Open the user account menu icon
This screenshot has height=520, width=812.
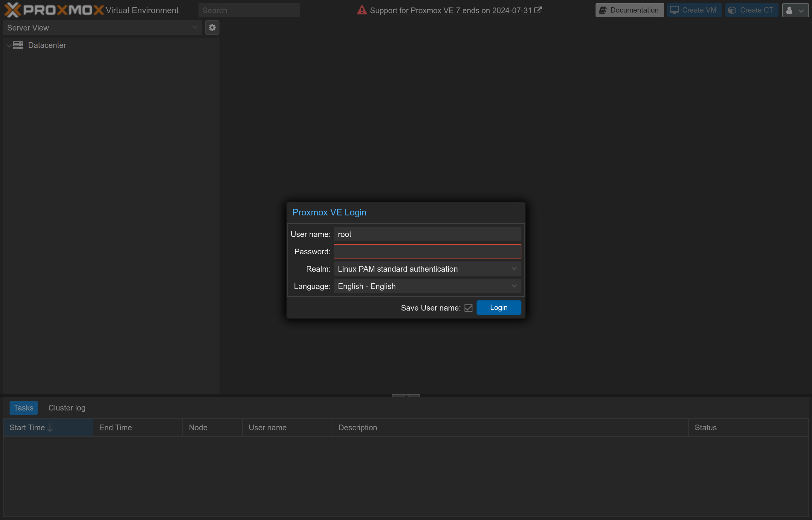tap(795, 10)
